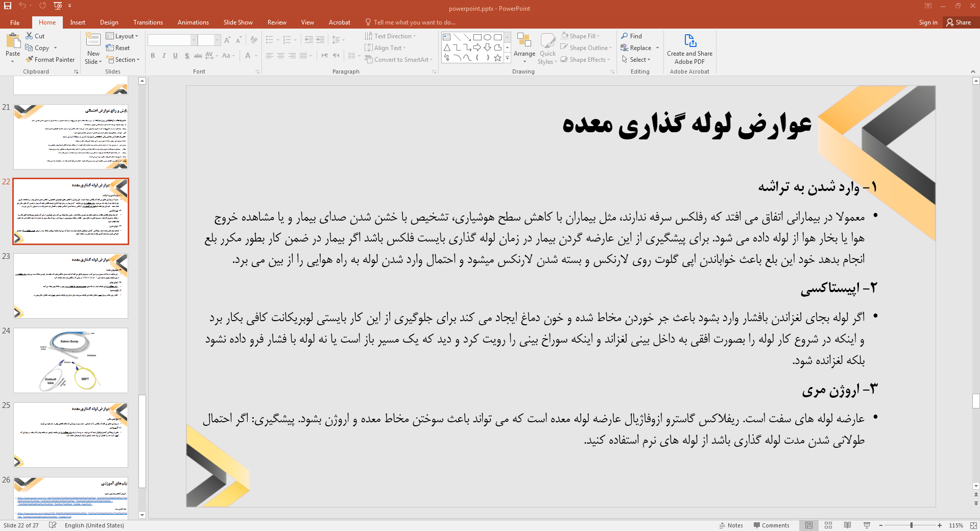Set left-to-right text direction
This screenshot has width=980, height=531.
[x=325, y=56]
